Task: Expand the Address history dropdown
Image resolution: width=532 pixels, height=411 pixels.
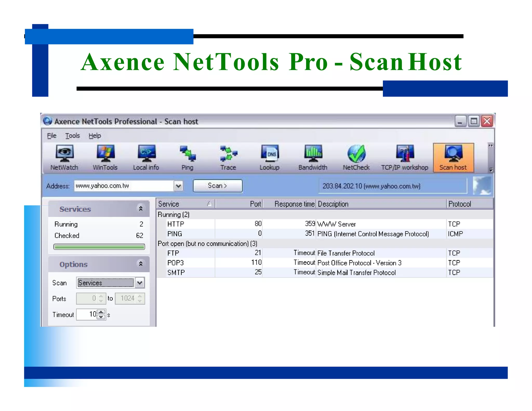Action: coord(178,186)
